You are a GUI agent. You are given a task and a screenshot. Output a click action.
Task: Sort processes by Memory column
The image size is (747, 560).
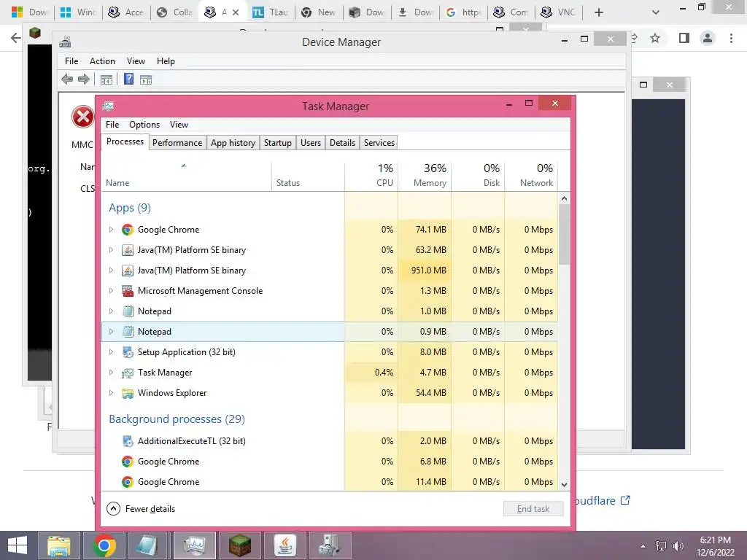coord(425,176)
